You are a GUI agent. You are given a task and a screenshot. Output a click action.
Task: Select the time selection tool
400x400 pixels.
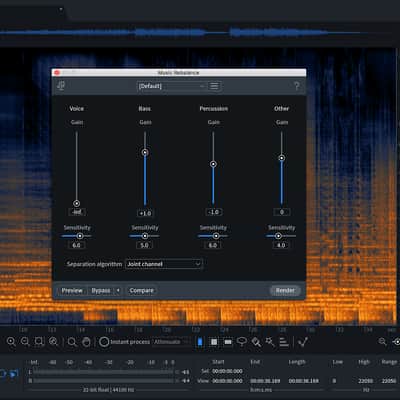pos(200,342)
